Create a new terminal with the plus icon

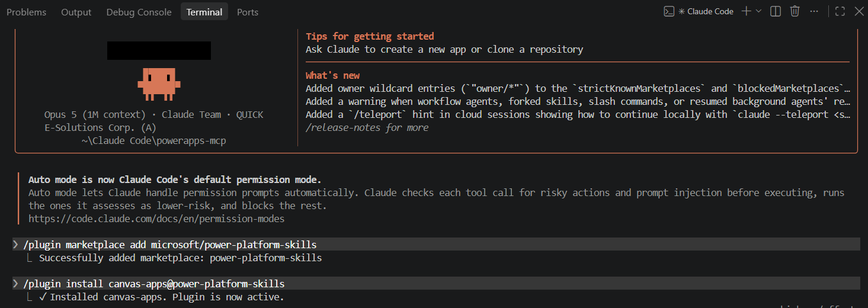coord(746,11)
